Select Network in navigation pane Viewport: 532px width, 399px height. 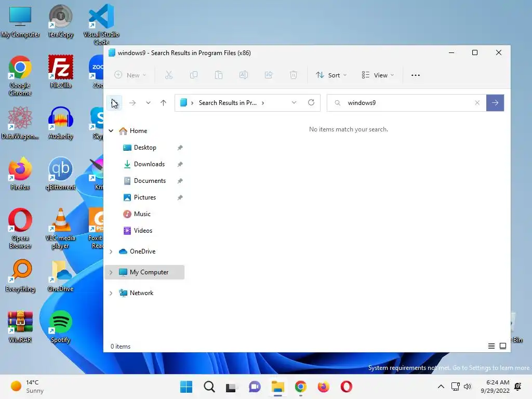tap(141, 293)
